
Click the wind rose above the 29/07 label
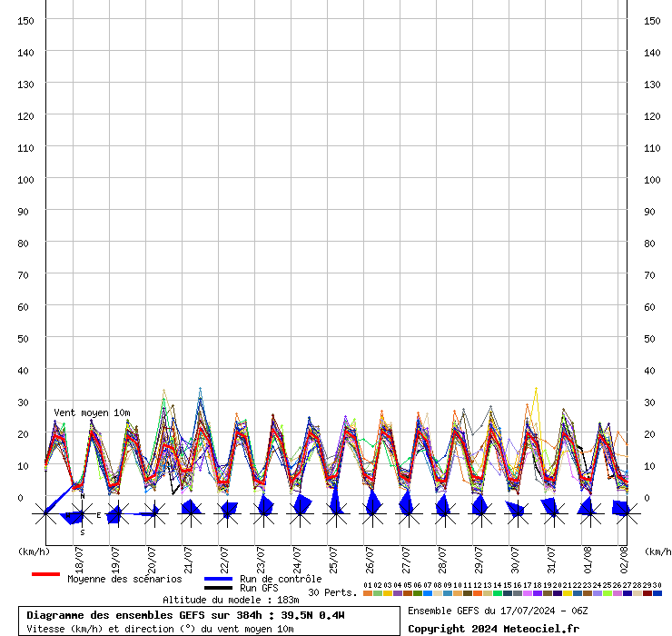click(x=480, y=513)
